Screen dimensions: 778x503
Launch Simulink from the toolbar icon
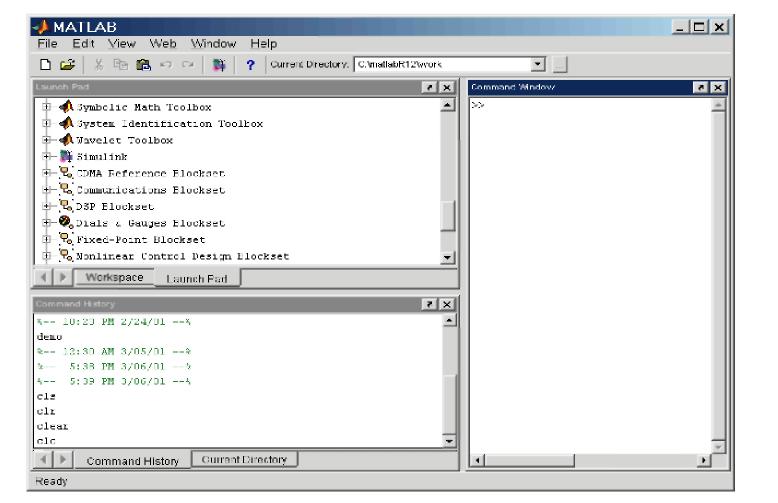click(x=219, y=64)
